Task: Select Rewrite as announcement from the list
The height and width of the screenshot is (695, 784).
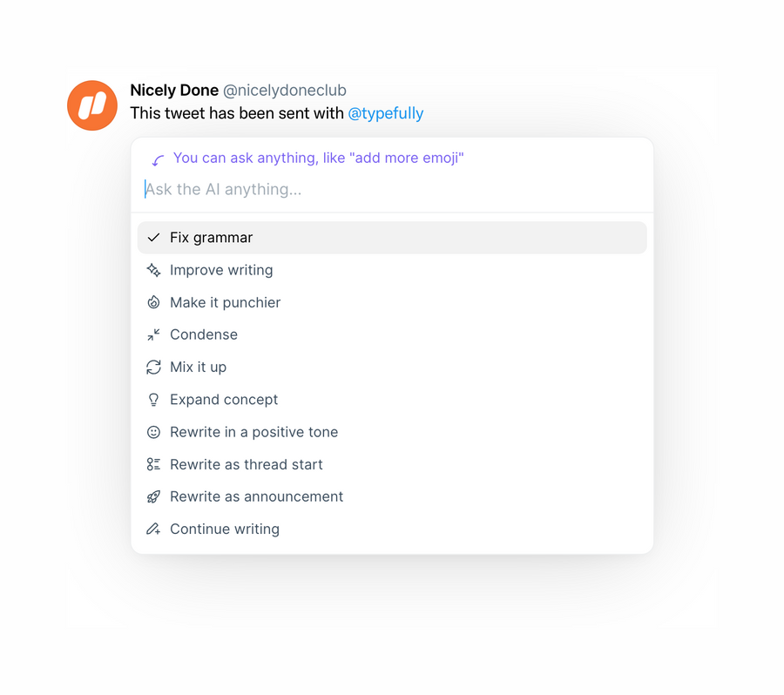Action: (x=255, y=496)
